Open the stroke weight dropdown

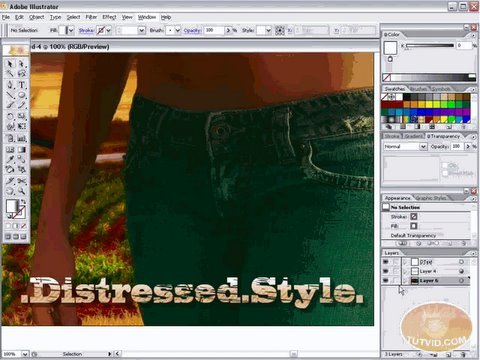tap(142, 30)
